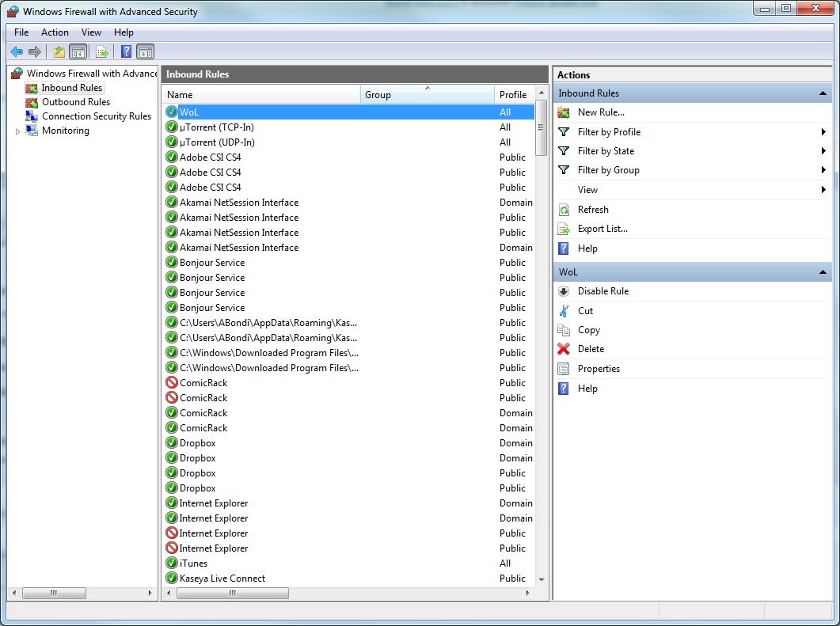Click Delete action for WoL
The image size is (840, 626).
coord(591,349)
